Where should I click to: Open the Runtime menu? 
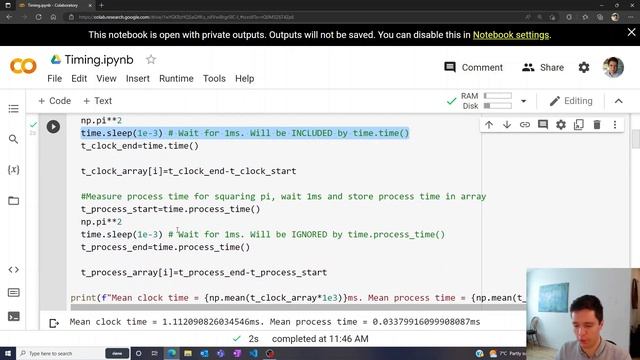(x=176, y=78)
